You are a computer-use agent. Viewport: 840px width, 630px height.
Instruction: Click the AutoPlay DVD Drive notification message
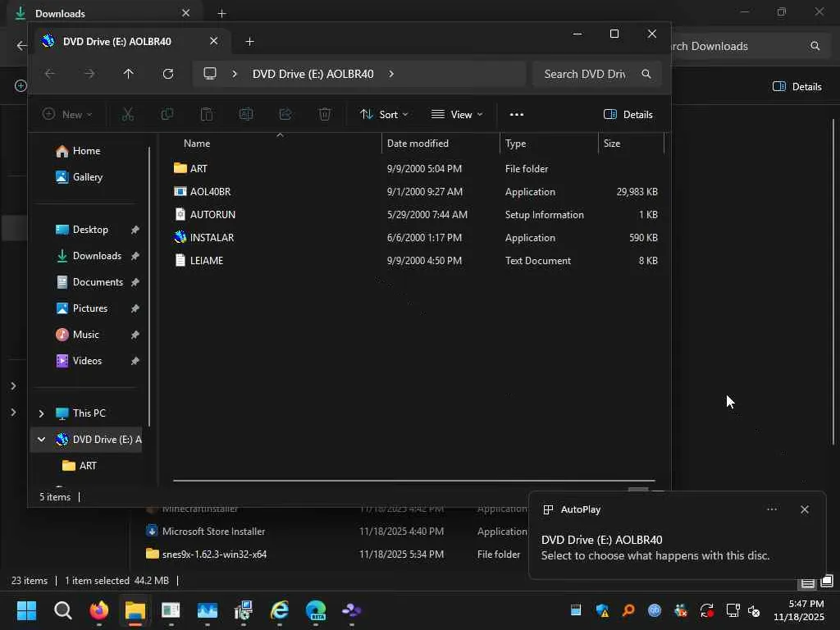coord(655,547)
